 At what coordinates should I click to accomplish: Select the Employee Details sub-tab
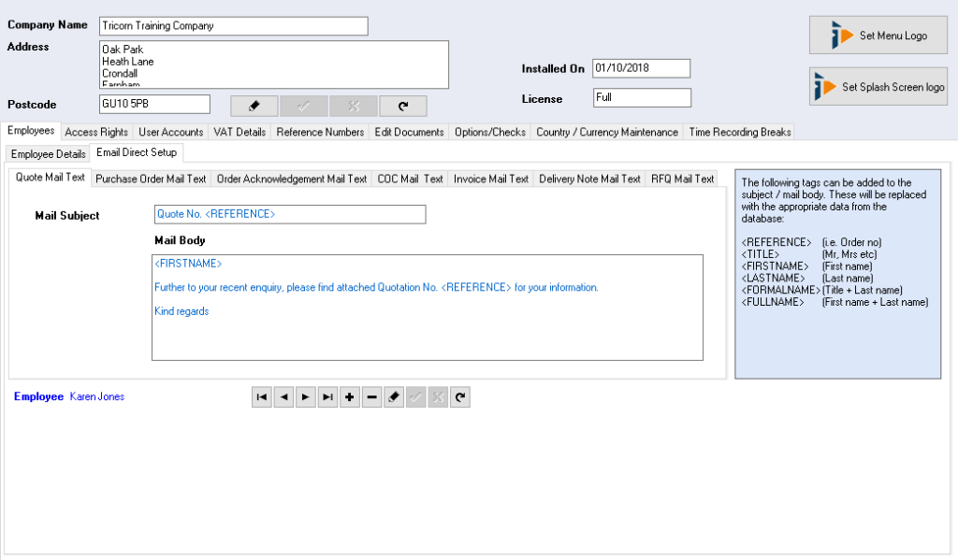point(48,153)
